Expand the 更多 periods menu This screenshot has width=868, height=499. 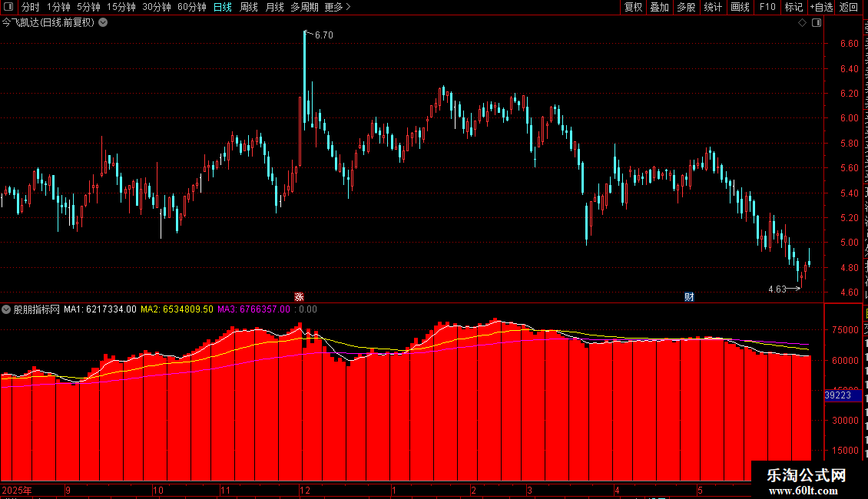tap(338, 7)
